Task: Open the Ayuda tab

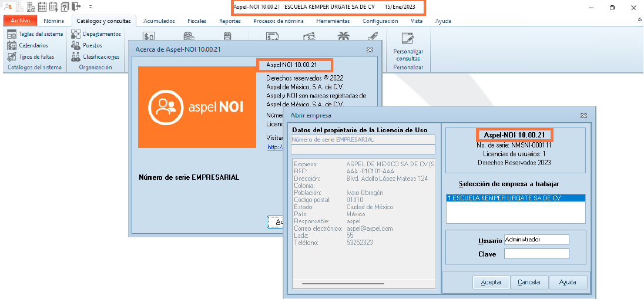Action: pos(443,21)
